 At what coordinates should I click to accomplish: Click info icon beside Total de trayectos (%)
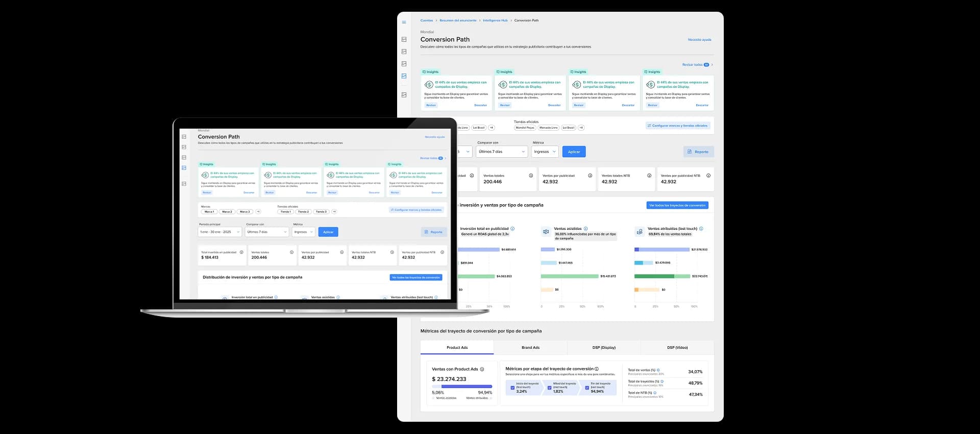662,381
